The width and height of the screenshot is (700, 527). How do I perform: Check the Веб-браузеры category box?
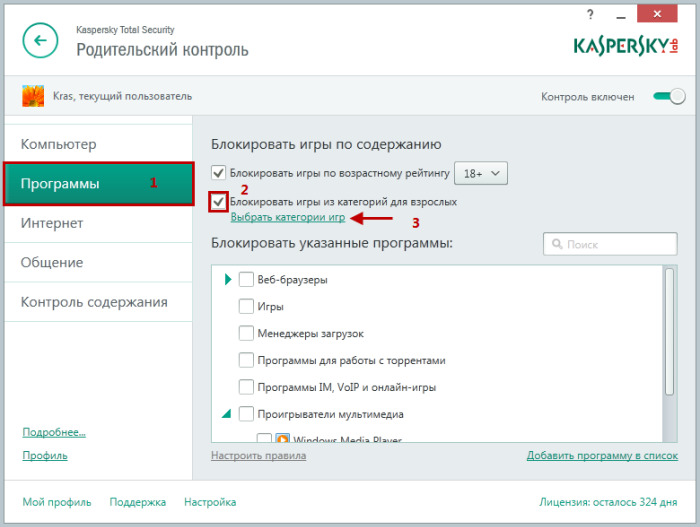246,280
